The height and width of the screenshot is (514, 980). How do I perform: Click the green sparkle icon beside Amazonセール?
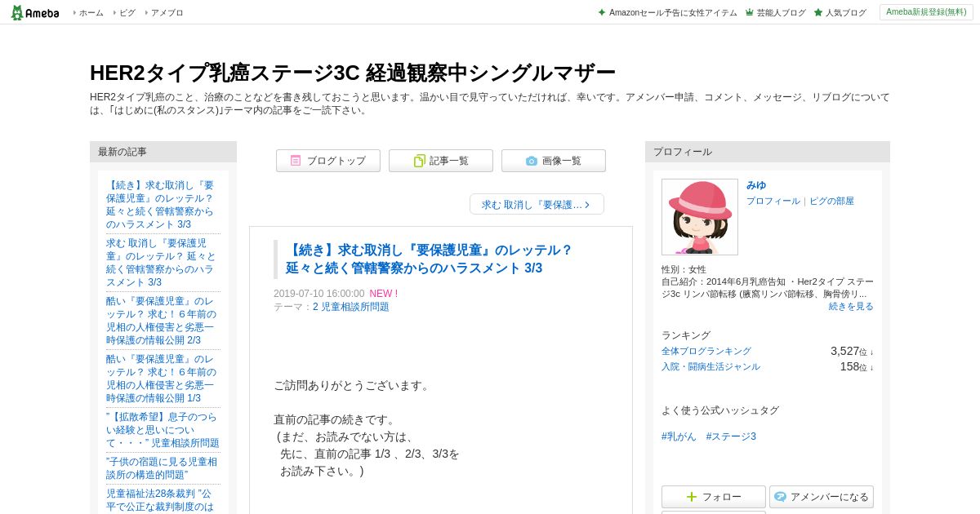602,12
